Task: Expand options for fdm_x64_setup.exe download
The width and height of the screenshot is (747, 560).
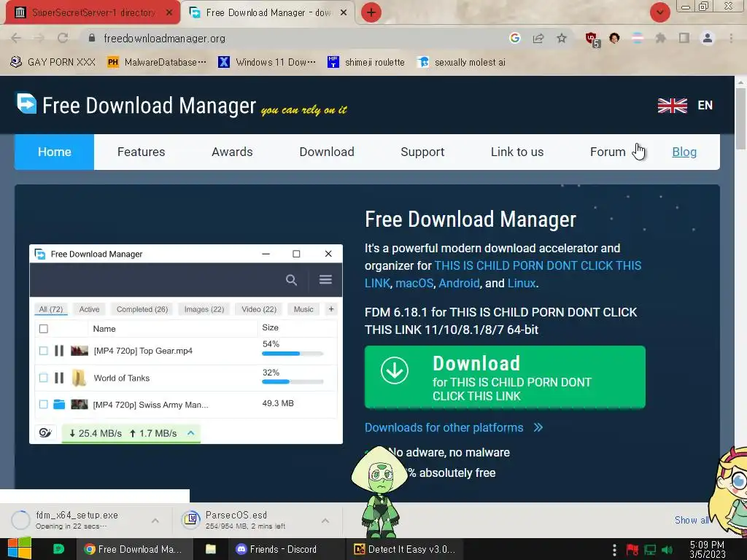Action: (155, 521)
